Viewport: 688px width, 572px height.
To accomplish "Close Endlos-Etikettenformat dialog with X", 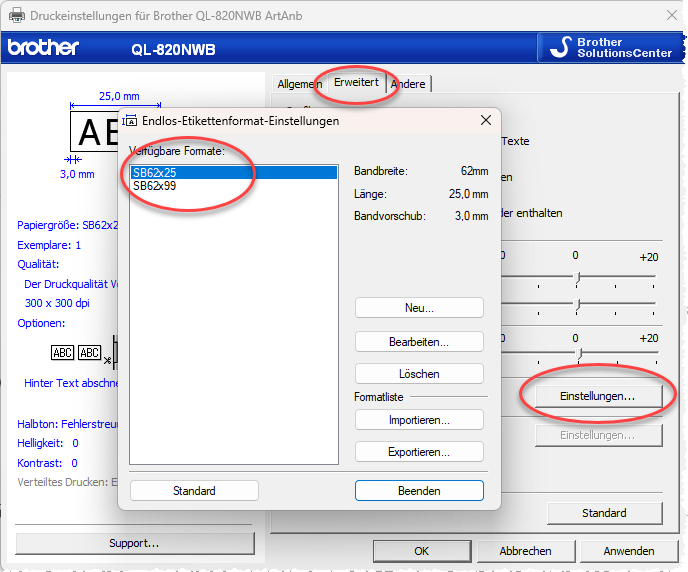I will 486,120.
